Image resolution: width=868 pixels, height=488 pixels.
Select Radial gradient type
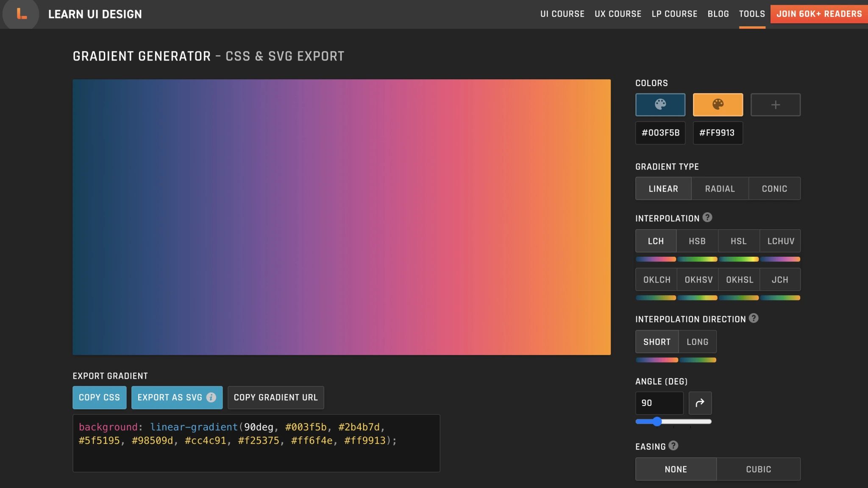tap(720, 189)
